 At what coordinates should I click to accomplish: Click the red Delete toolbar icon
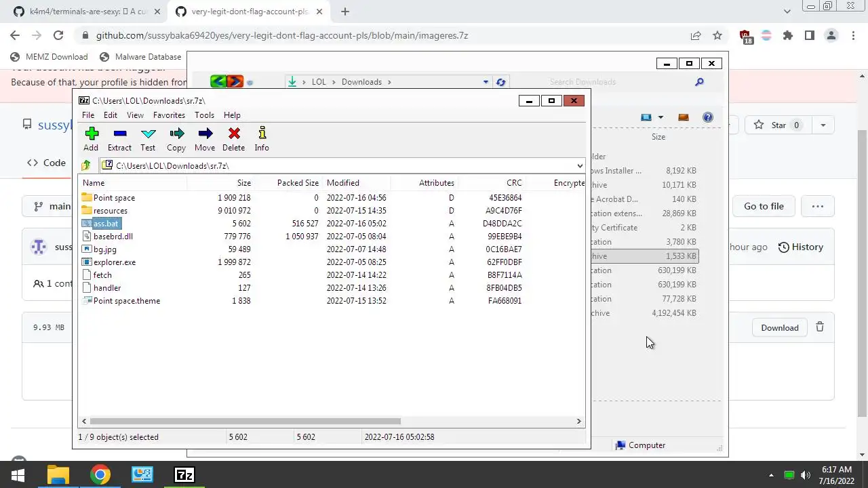[x=234, y=139]
